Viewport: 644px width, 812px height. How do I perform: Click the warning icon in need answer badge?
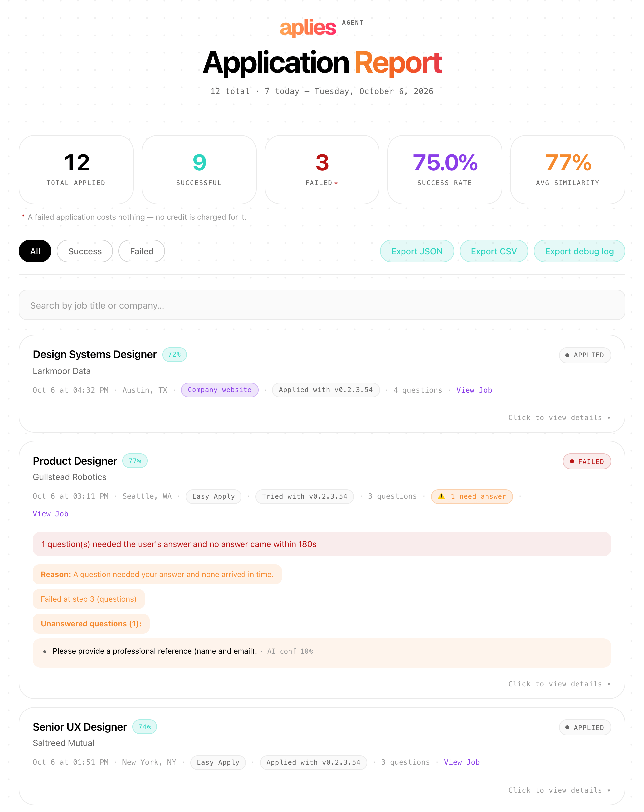click(441, 496)
